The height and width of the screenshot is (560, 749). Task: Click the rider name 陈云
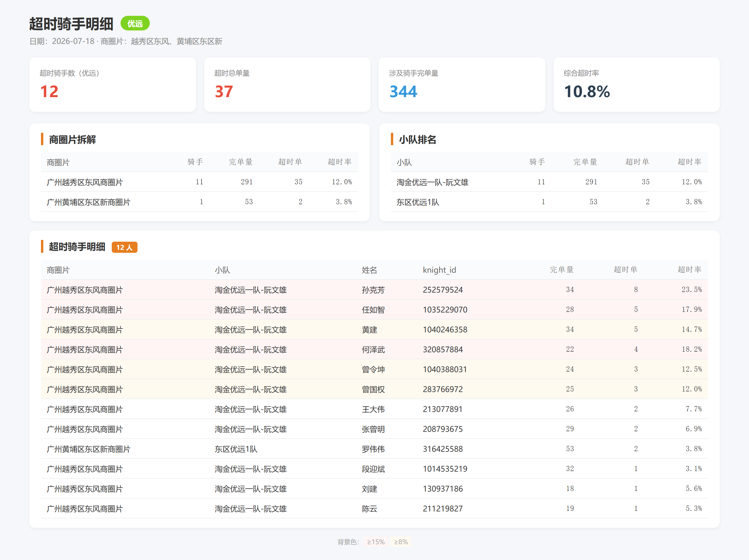pyautogui.click(x=370, y=509)
